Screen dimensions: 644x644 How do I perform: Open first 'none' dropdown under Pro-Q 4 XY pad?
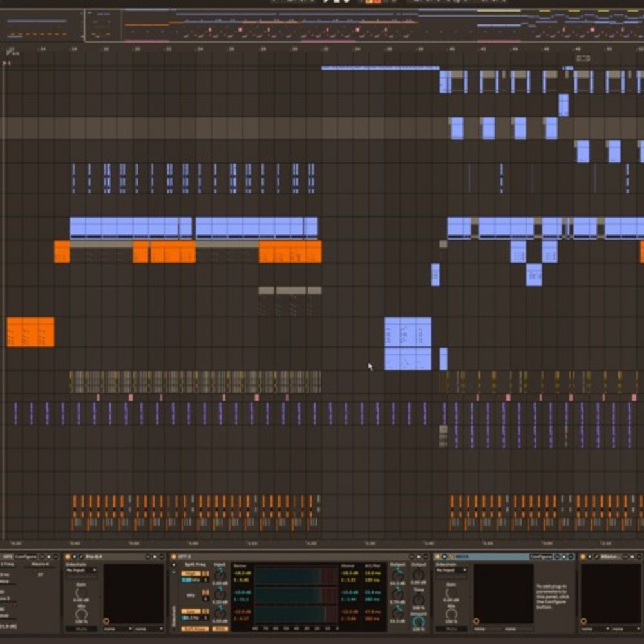pos(118,629)
